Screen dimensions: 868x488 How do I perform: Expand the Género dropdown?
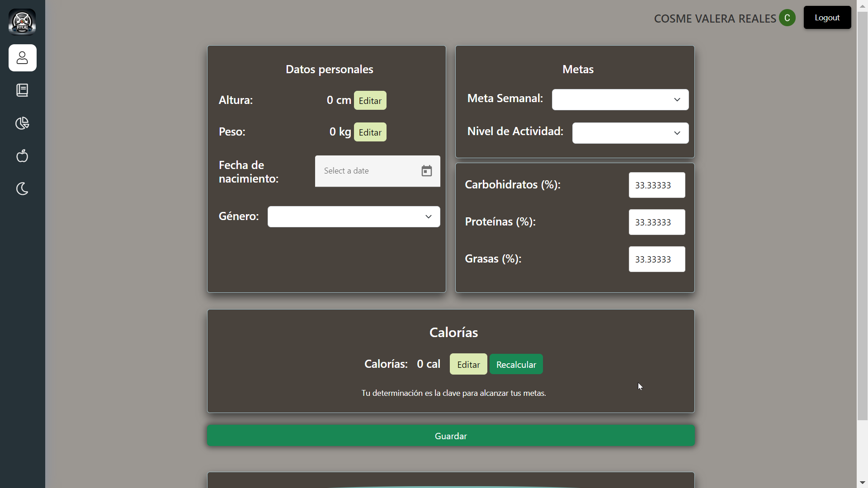click(x=354, y=217)
